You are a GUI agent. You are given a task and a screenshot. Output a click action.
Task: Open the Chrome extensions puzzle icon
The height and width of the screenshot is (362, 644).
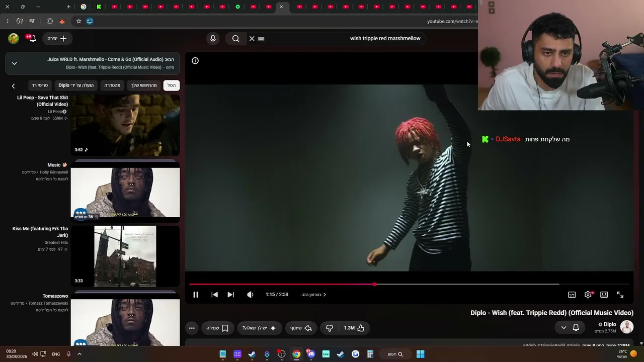[50, 21]
